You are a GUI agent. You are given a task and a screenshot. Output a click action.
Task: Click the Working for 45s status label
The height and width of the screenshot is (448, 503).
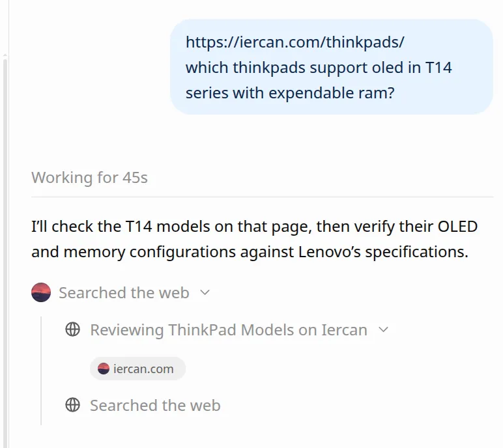[89, 177]
